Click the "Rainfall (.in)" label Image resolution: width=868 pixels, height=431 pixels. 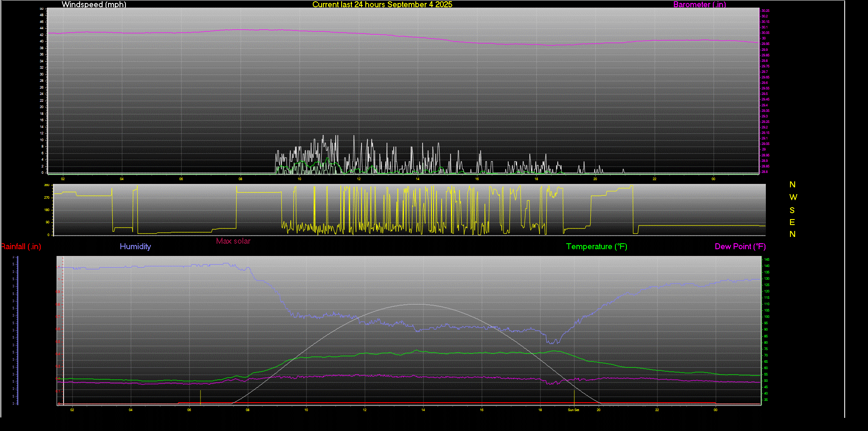coord(21,247)
